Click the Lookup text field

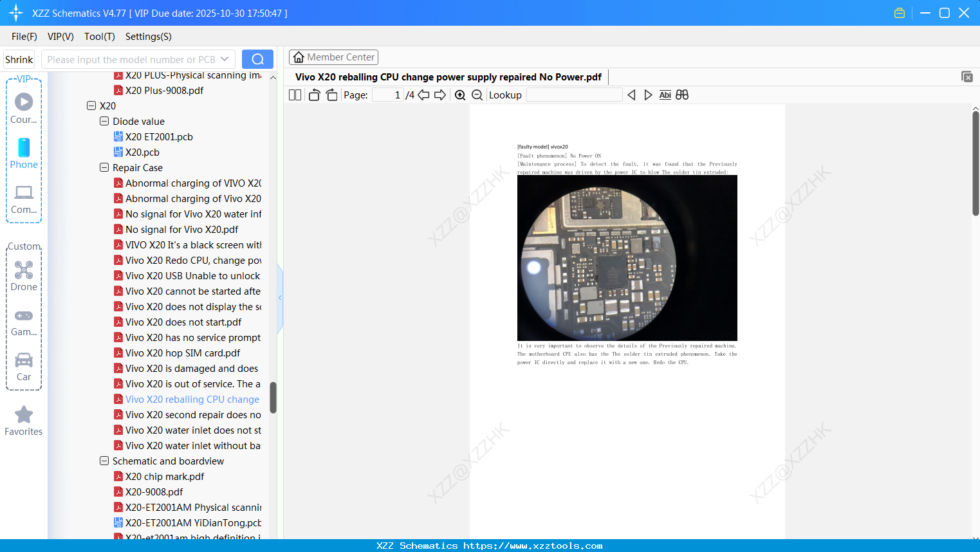pos(574,95)
